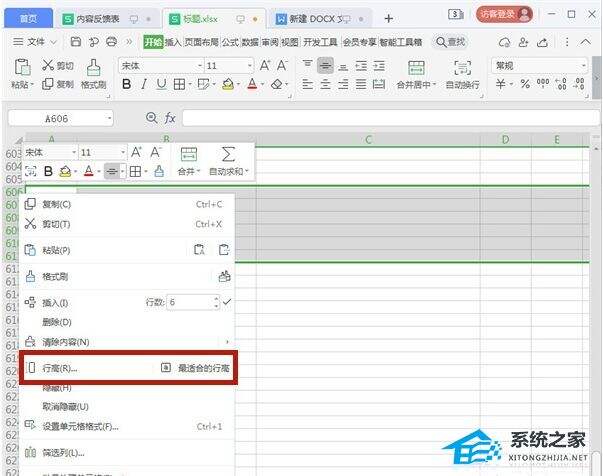Click the 查找 search button
The height and width of the screenshot is (476, 603).
451,42
